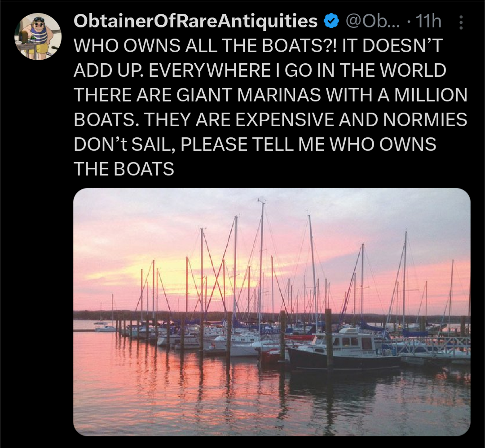
Task: Open the three-dot more options menu
Action: pyautogui.click(x=461, y=22)
